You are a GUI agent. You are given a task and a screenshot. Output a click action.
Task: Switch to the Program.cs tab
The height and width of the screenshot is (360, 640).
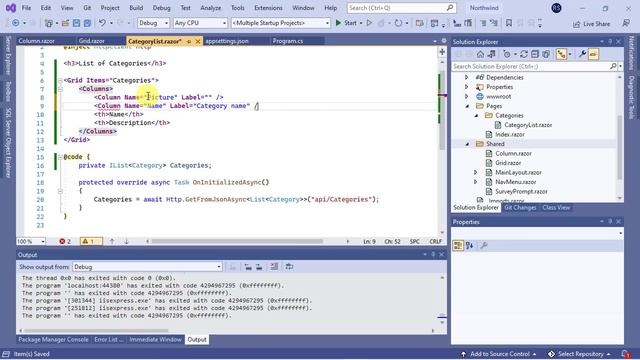click(x=288, y=41)
